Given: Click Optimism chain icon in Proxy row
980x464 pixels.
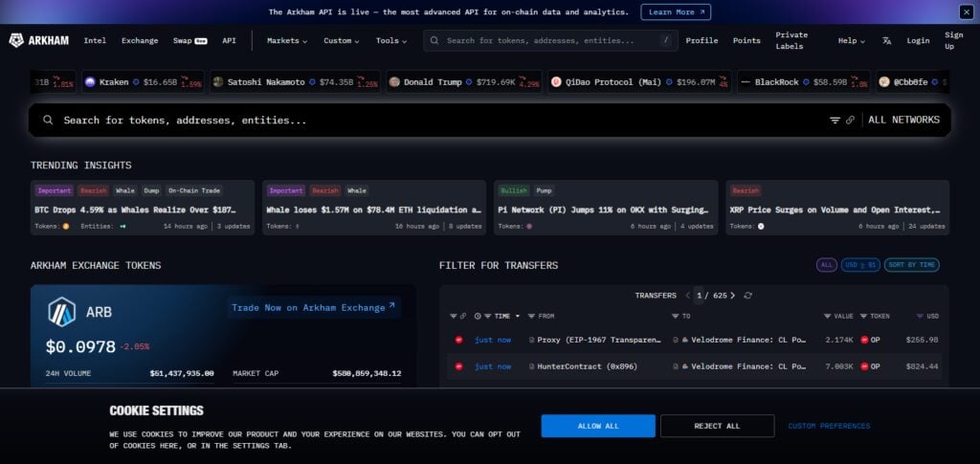Looking at the screenshot, I should click(458, 340).
